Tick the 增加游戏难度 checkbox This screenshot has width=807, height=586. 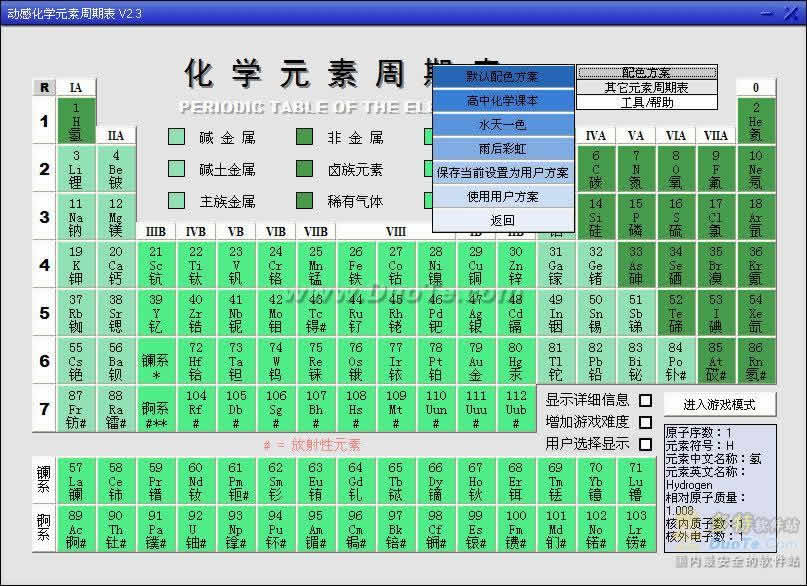coord(645,422)
